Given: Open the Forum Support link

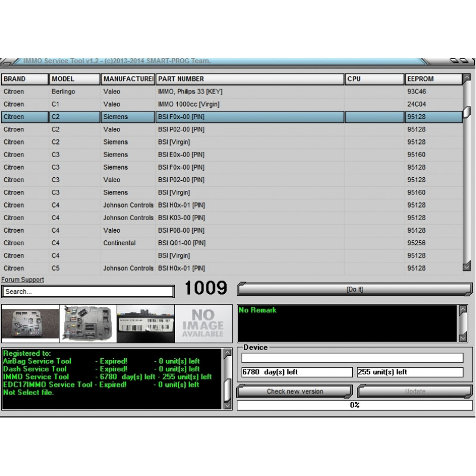Looking at the screenshot, I should pyautogui.click(x=22, y=280).
